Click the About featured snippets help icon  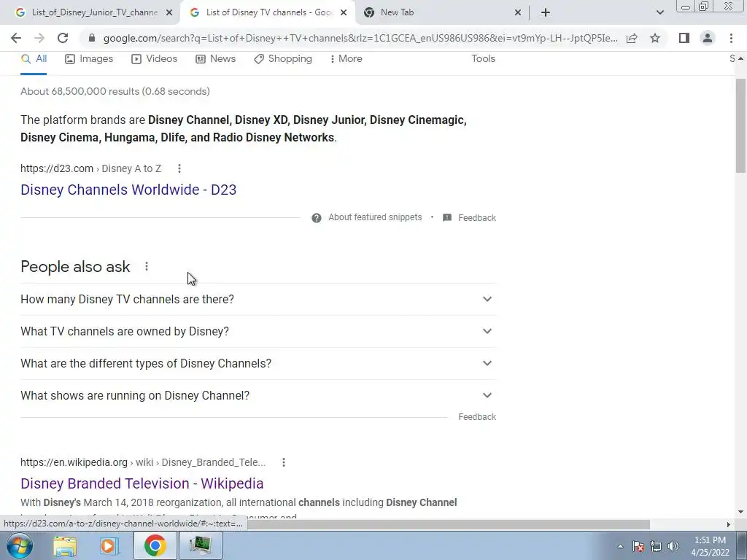(x=317, y=218)
